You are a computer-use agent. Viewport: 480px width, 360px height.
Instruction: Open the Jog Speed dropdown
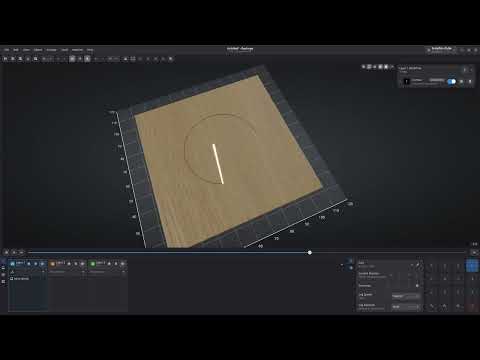pyautogui.click(x=406, y=296)
